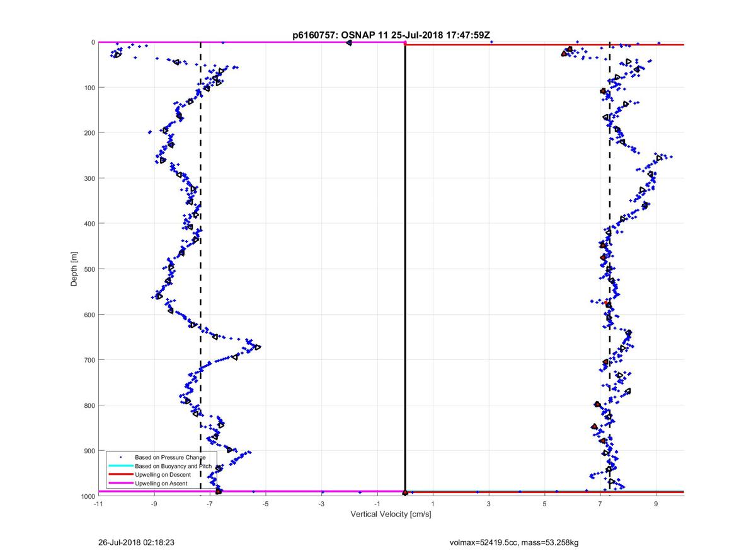
Task: Click the depth tick label '500'
Action: click(90, 269)
